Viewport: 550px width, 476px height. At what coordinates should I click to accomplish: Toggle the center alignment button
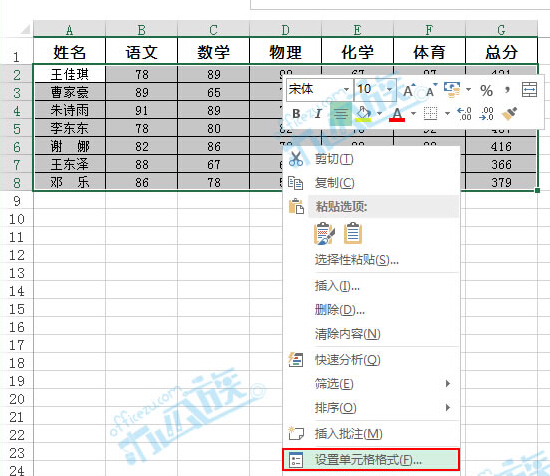(x=341, y=114)
